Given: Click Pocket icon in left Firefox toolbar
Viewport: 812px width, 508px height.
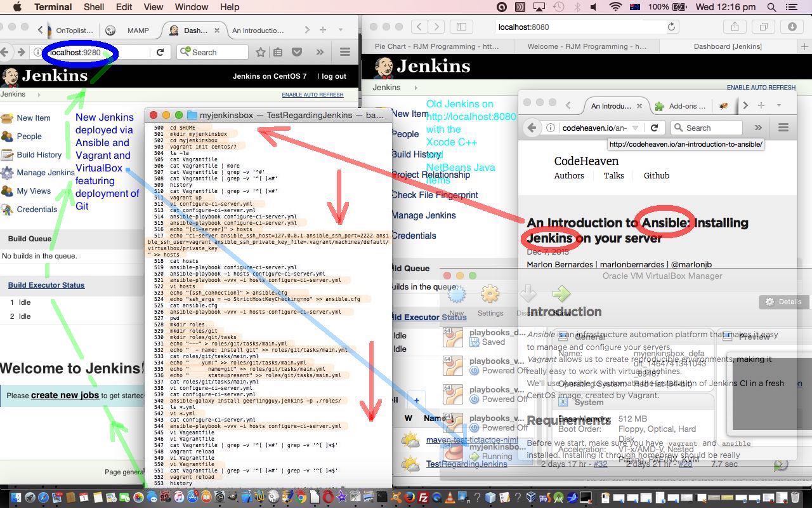Looking at the screenshot, I should coord(296,52).
